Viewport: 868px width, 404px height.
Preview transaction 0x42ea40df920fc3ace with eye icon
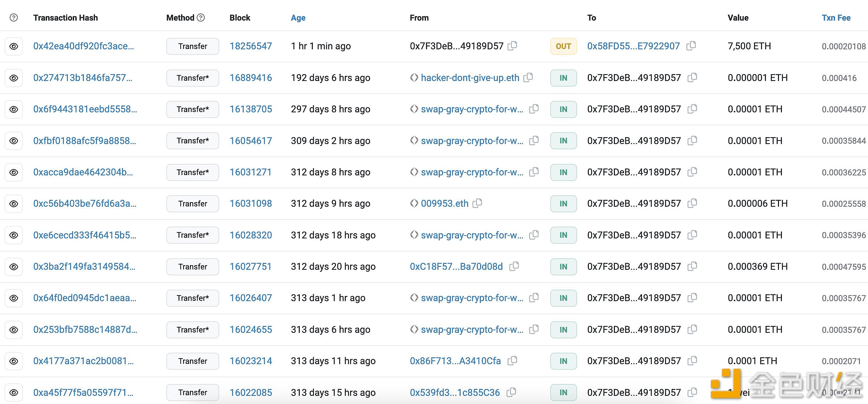[x=14, y=46]
